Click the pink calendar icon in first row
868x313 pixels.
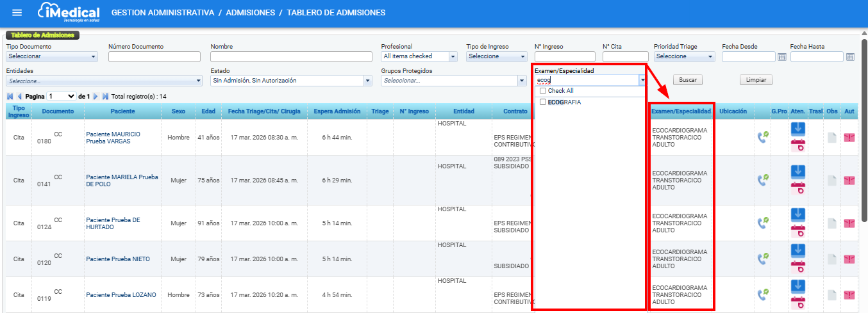pos(798,145)
